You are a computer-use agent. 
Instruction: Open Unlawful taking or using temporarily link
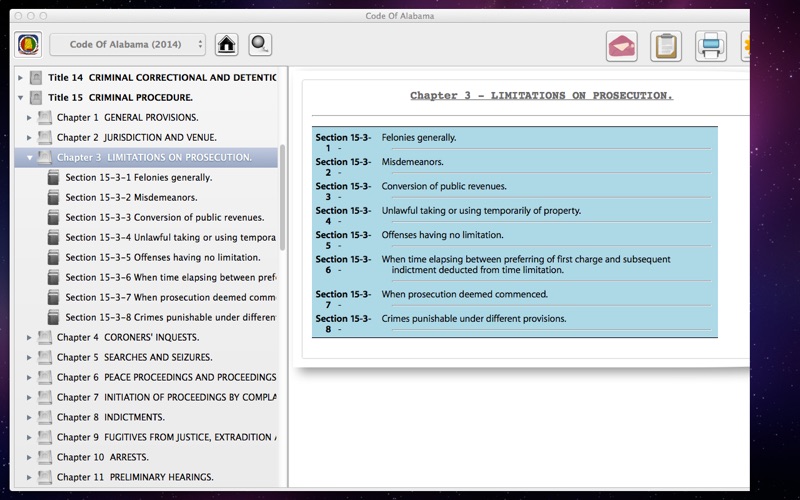pos(481,211)
